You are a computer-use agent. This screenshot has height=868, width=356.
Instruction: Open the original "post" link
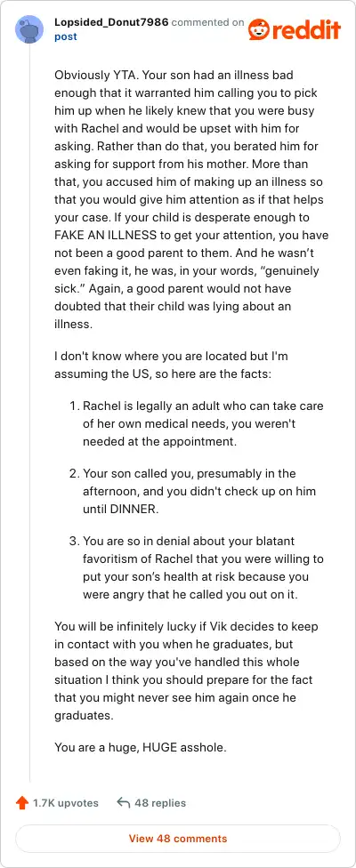click(x=65, y=37)
